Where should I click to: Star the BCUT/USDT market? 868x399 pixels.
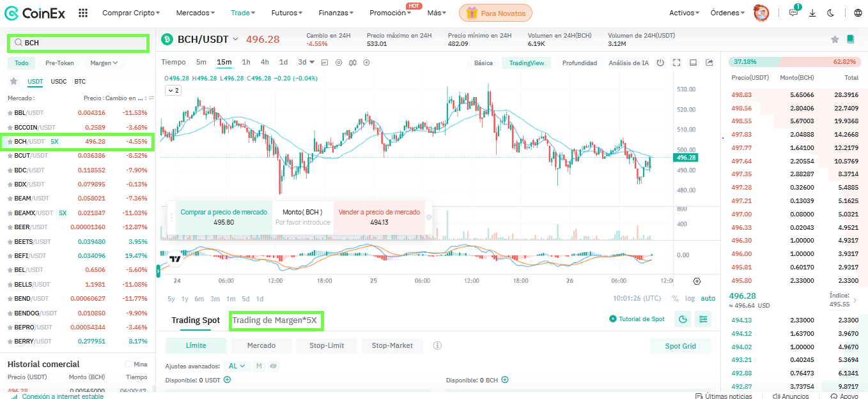(x=10, y=156)
